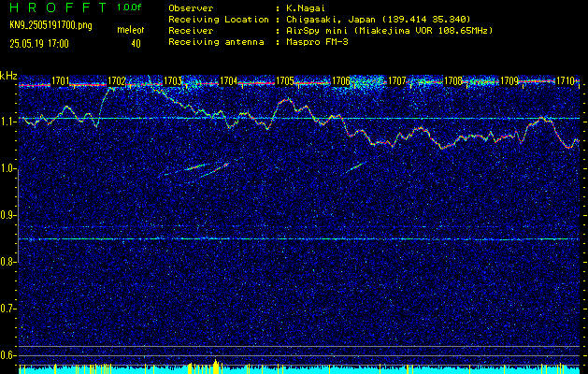Click the version number 1.00f
Image resolution: width=588 pixels, height=374 pixels.
(129, 7)
